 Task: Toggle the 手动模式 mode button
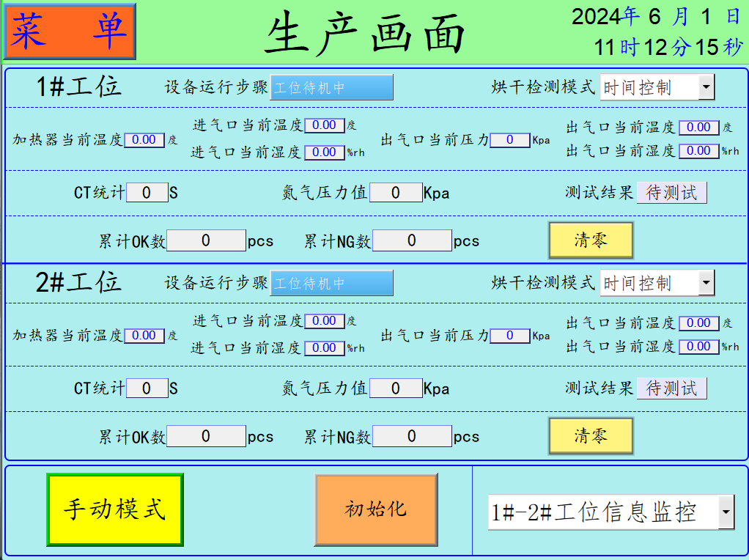tap(115, 509)
